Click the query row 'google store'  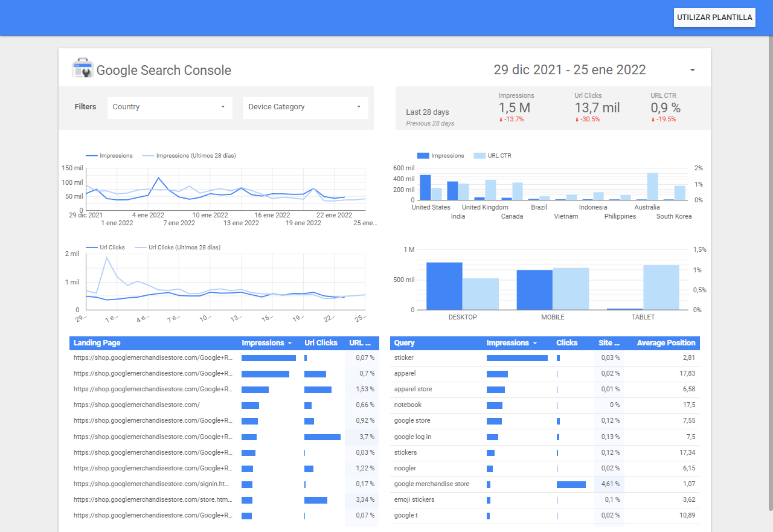[x=545, y=421]
